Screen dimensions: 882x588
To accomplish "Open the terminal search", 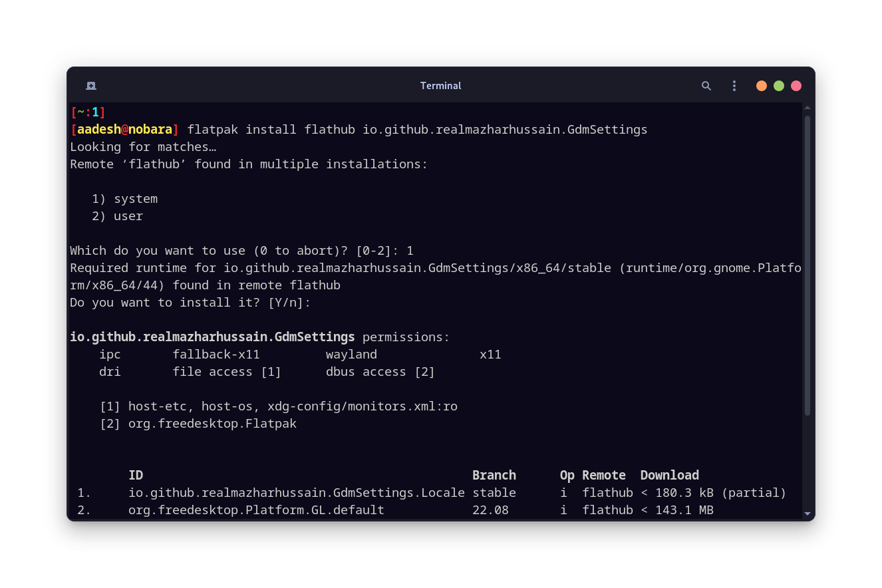I will (706, 86).
